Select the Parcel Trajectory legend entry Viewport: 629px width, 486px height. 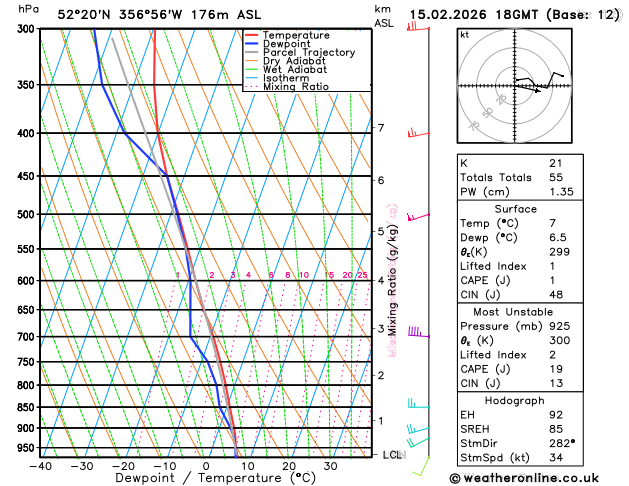coord(300,53)
